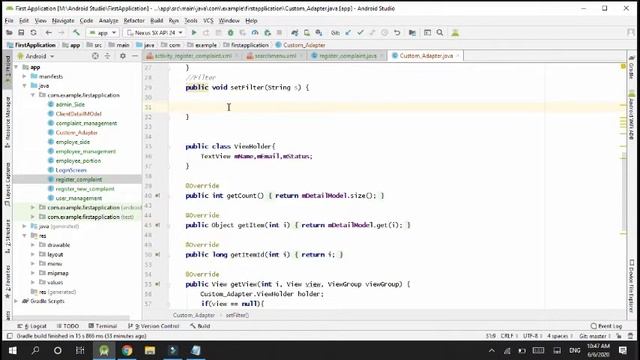Start debugging with the bug icon
This screenshot has height=360, width=640.
pyautogui.click(x=231, y=33)
